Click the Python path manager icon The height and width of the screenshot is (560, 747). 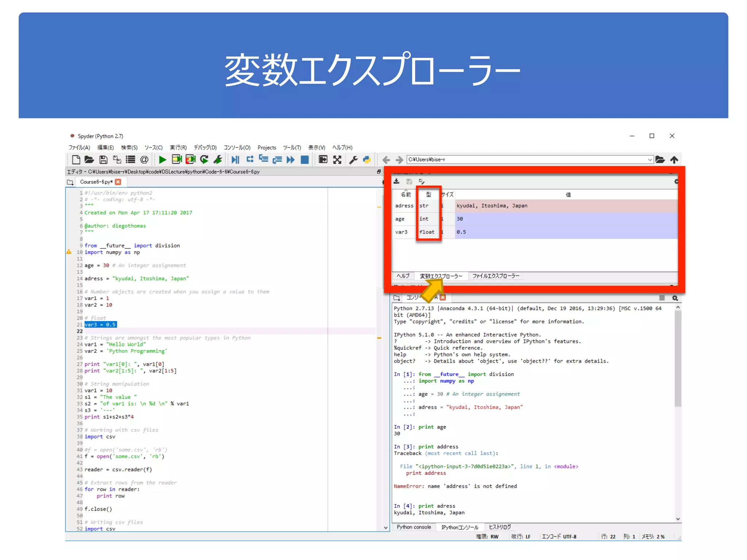coord(367,160)
